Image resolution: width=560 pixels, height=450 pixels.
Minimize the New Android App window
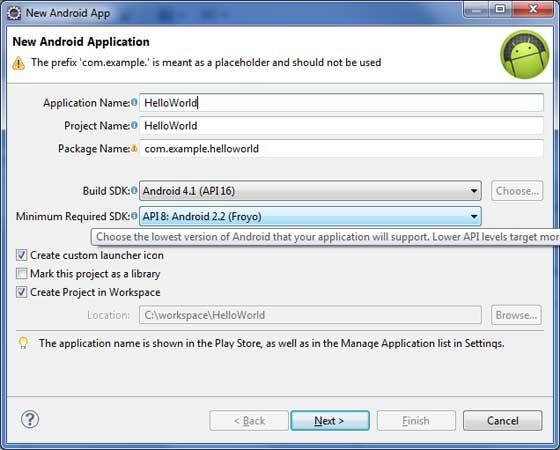coord(476,9)
